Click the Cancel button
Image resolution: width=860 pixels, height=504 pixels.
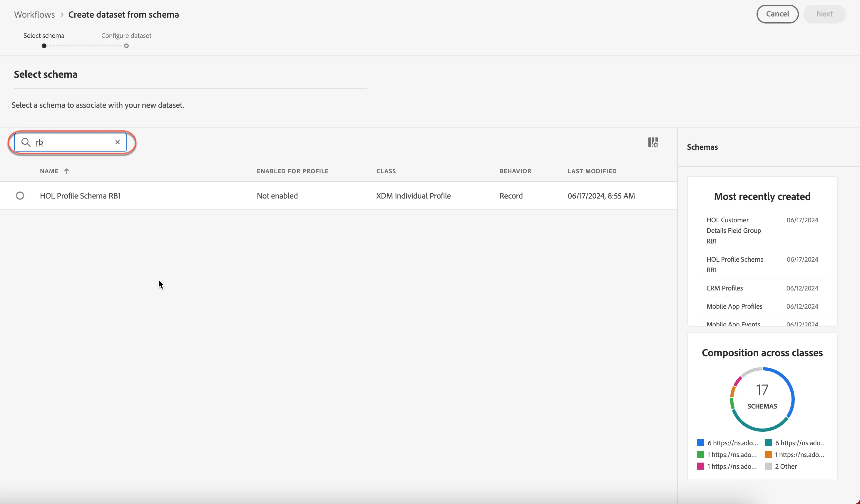click(777, 14)
